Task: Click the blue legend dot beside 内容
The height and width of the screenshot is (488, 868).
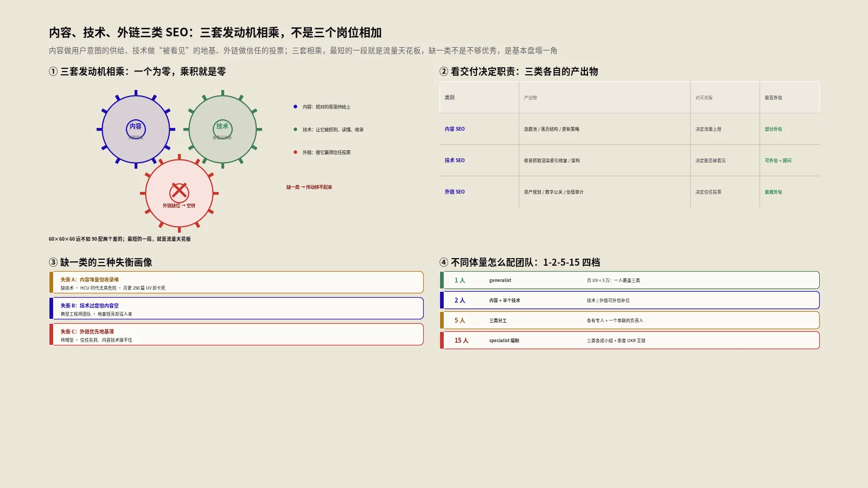Action: [x=295, y=107]
